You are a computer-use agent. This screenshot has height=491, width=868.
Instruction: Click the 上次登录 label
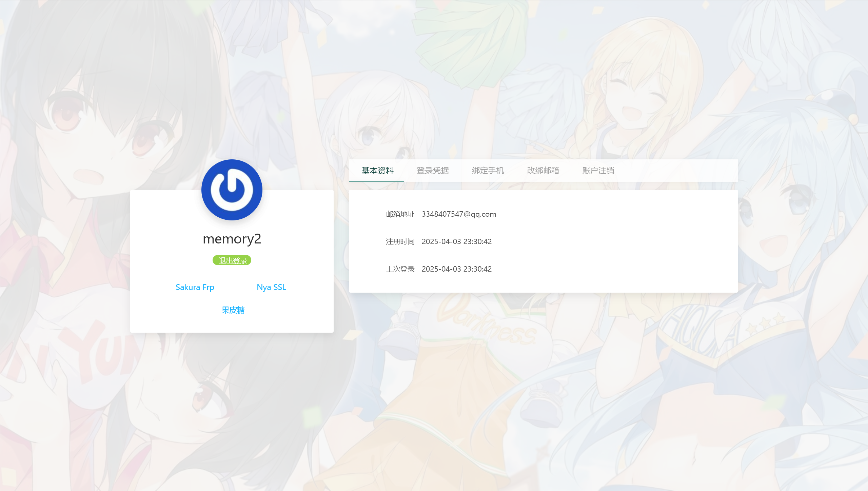click(x=400, y=269)
